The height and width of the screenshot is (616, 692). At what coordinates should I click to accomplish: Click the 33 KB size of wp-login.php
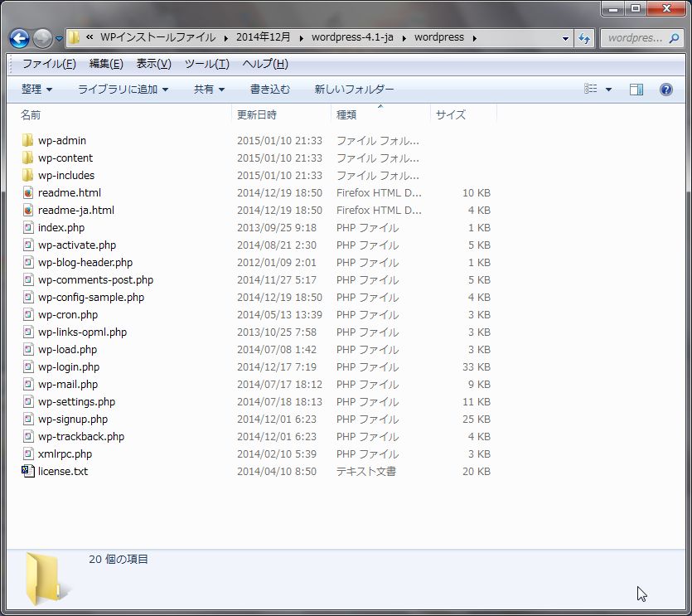tap(477, 367)
